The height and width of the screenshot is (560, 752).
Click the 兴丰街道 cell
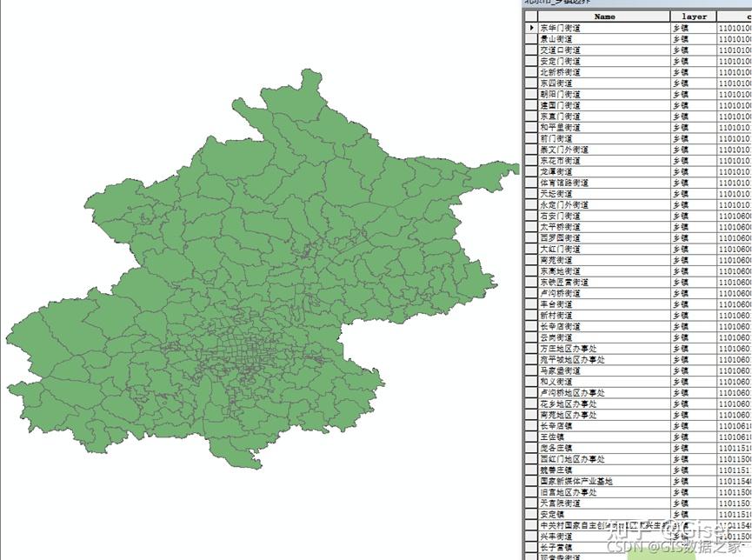click(x=604, y=537)
